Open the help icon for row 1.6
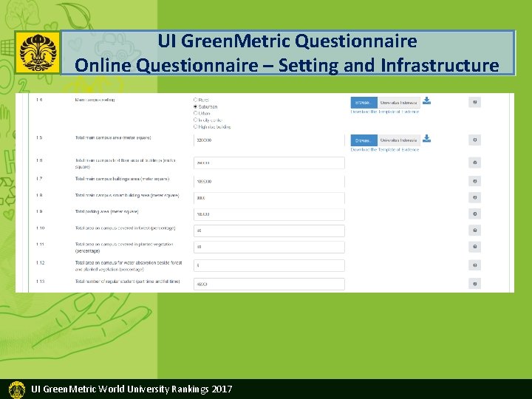 (x=474, y=163)
